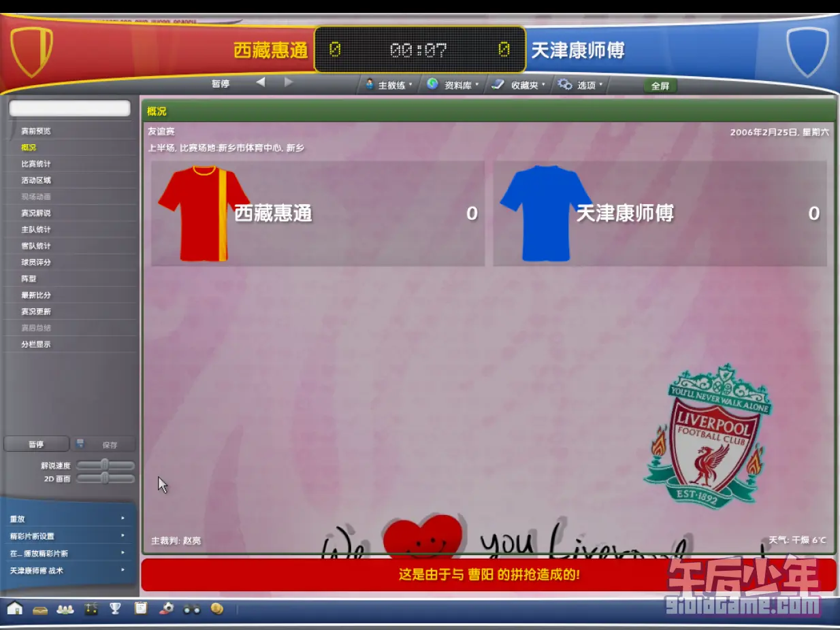Open the trophy competitions icon
The image size is (840, 630).
click(x=115, y=608)
